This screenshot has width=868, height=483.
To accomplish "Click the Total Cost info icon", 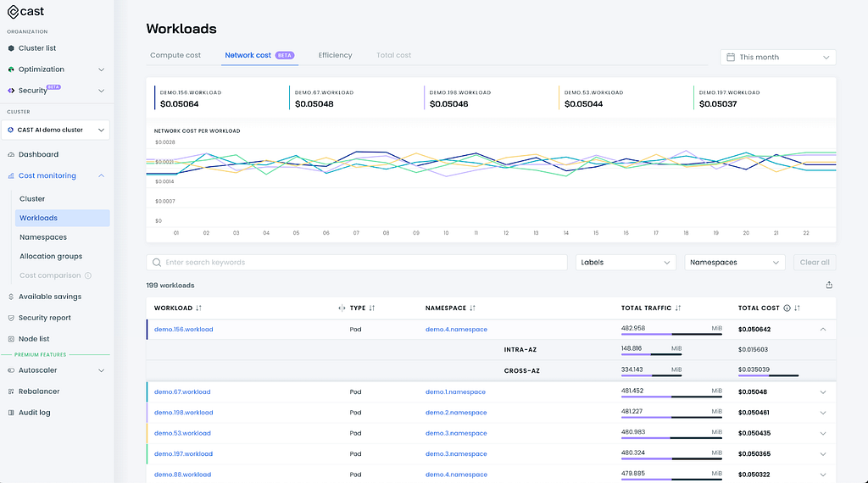I will [787, 308].
